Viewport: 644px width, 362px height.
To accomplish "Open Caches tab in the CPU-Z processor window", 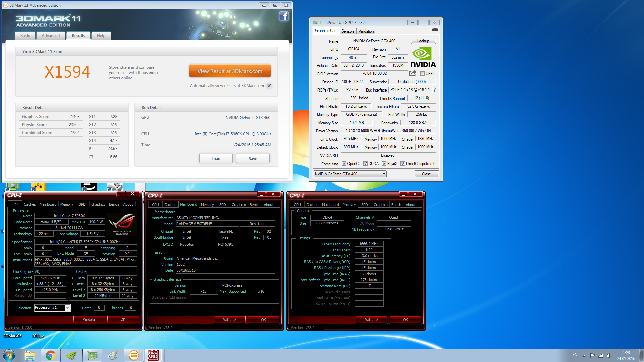I will coord(30,204).
